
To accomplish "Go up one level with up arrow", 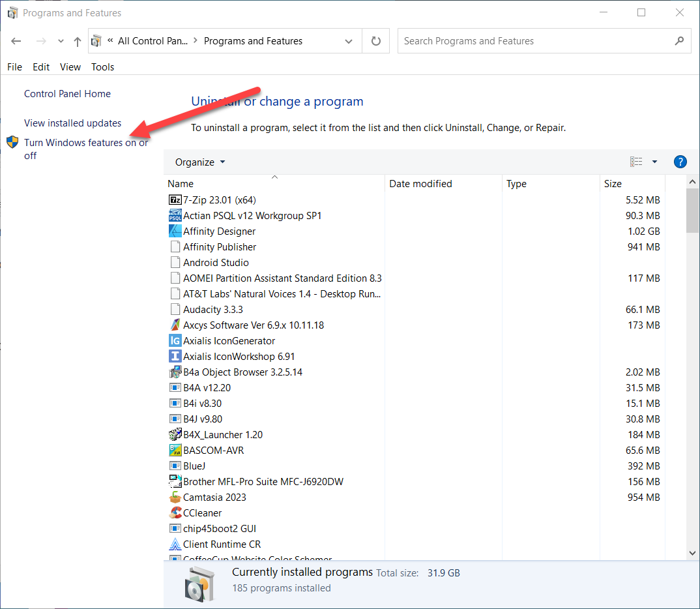I will 77,42.
